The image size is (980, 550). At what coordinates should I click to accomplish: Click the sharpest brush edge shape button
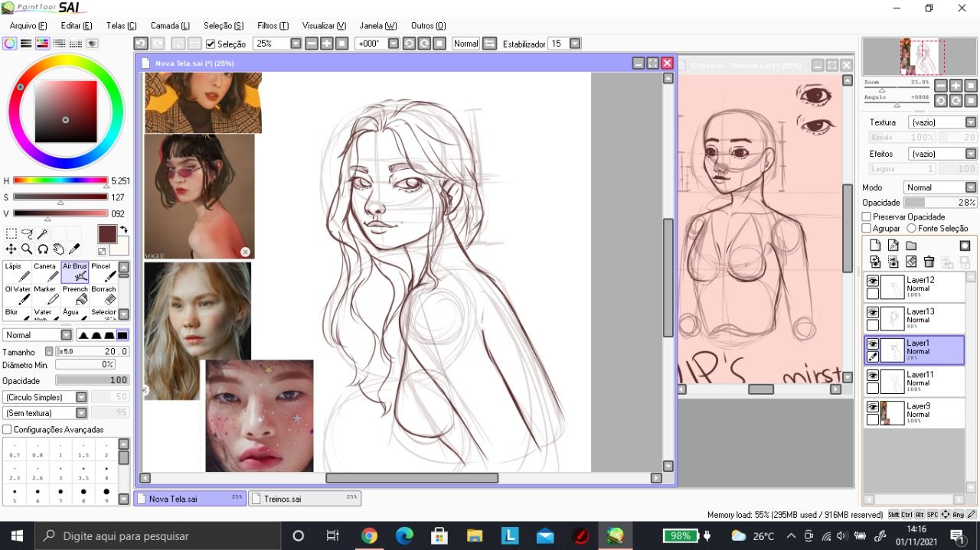[x=122, y=335]
